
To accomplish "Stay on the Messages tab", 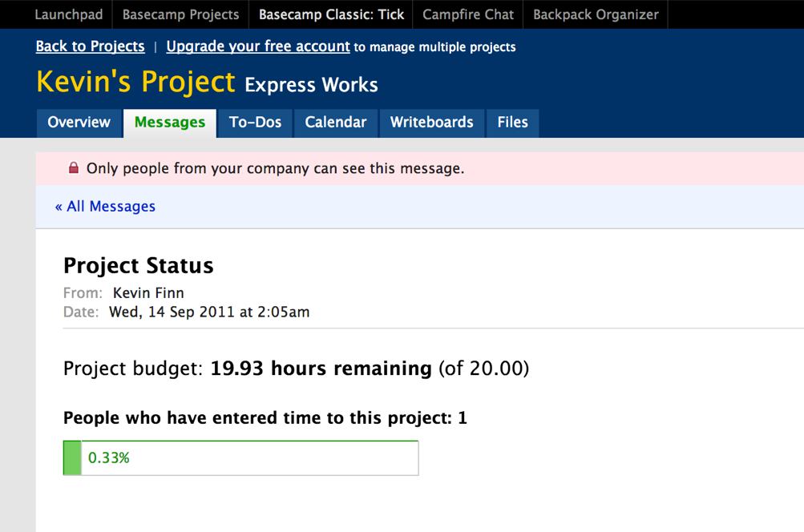I will click(169, 123).
